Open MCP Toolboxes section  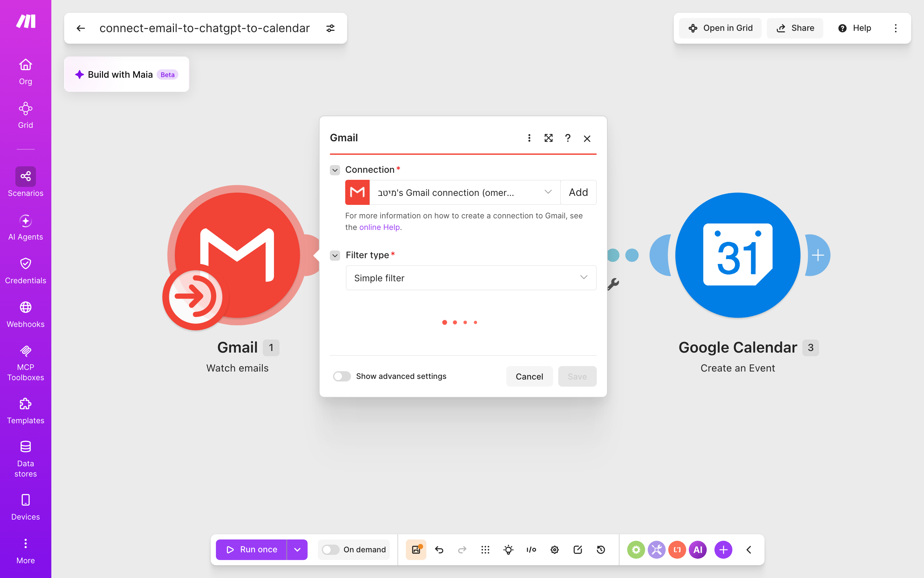pyautogui.click(x=26, y=363)
